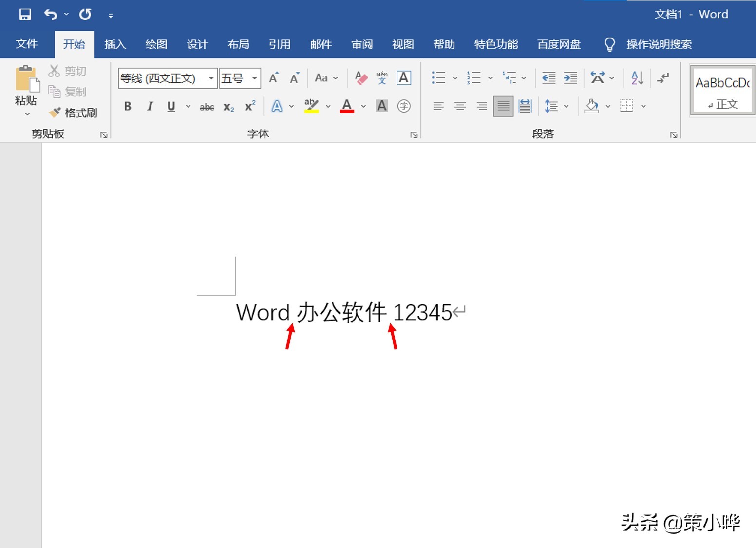Open the 剪贴板 dialog launcher
This screenshot has height=548, width=756.
pyautogui.click(x=104, y=135)
